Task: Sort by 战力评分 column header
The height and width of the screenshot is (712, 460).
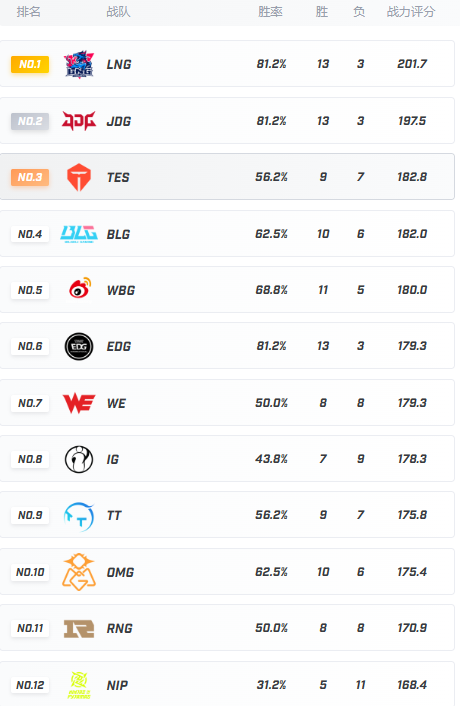Action: point(411,12)
